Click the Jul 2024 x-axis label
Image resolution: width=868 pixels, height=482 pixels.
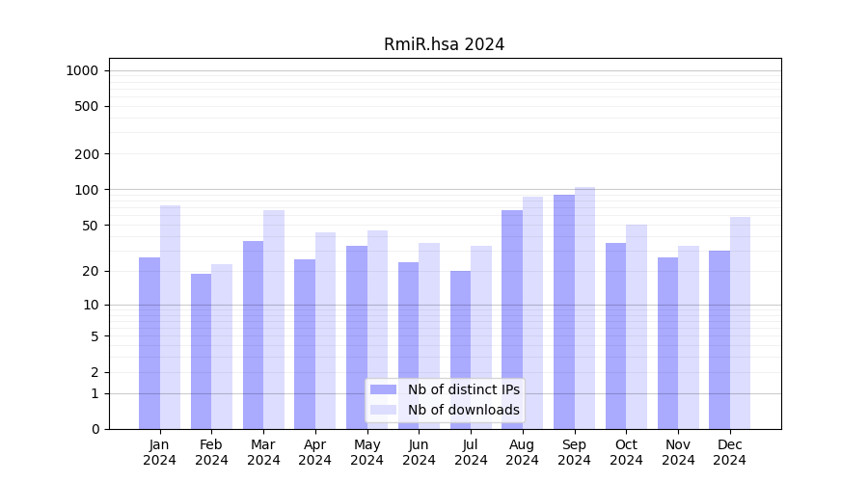click(471, 452)
